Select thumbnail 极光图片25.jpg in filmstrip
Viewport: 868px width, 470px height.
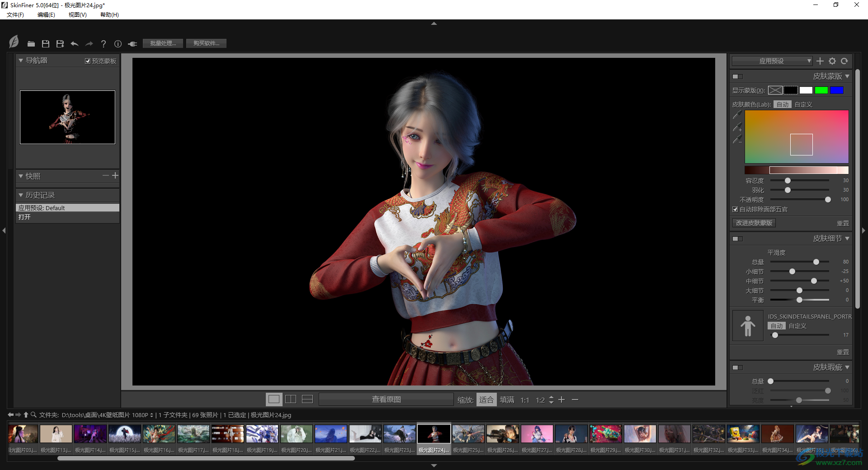(x=468, y=438)
